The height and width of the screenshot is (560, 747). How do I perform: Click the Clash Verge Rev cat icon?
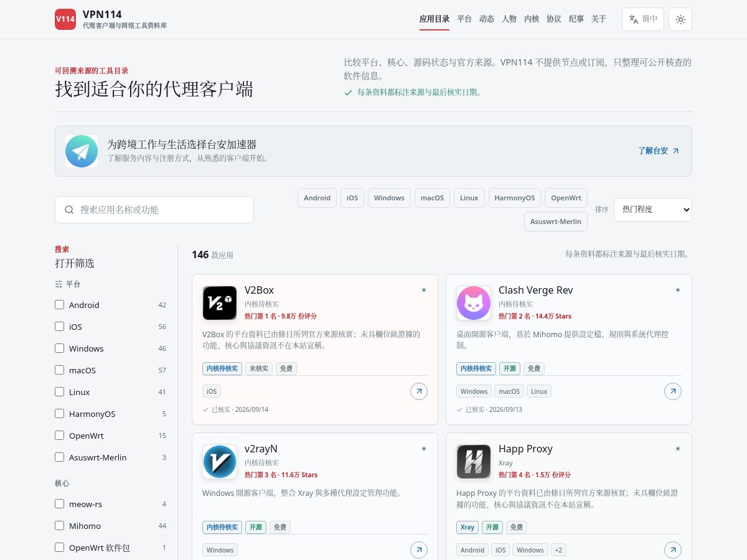(474, 303)
